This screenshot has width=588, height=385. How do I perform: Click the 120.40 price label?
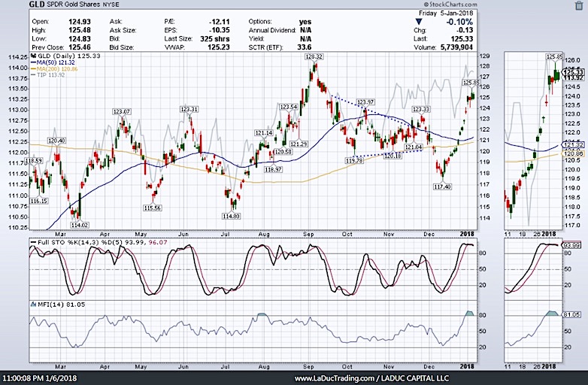click(56, 141)
